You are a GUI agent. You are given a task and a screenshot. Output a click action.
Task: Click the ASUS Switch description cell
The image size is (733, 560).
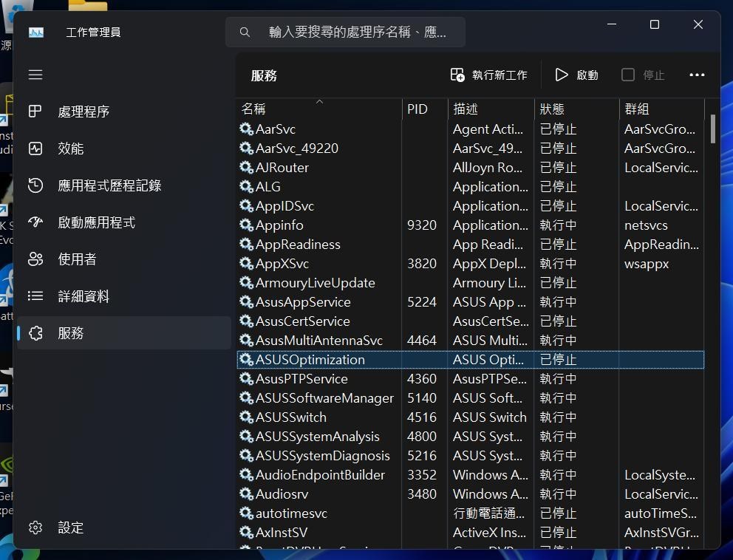(489, 417)
